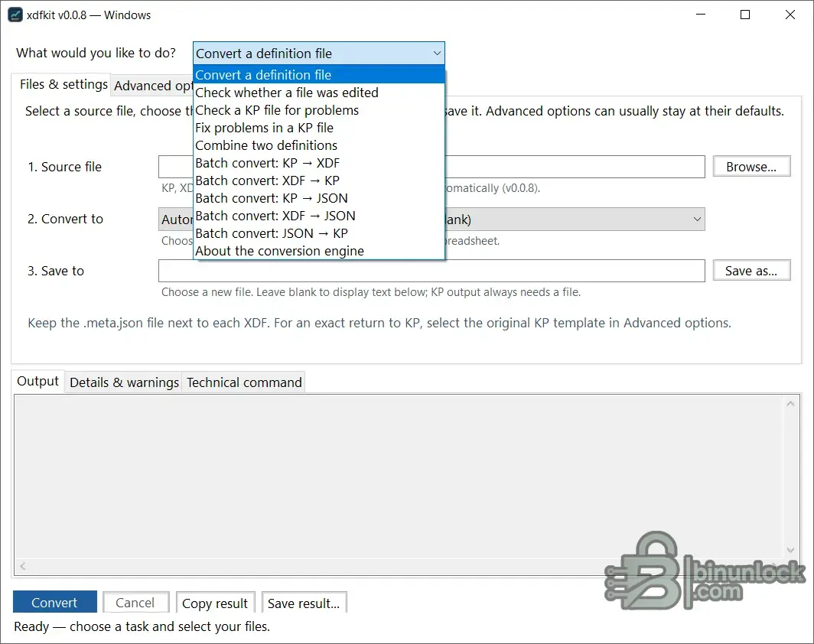The height and width of the screenshot is (644, 814).
Task: Focus the Save to path field
Action: (431, 270)
